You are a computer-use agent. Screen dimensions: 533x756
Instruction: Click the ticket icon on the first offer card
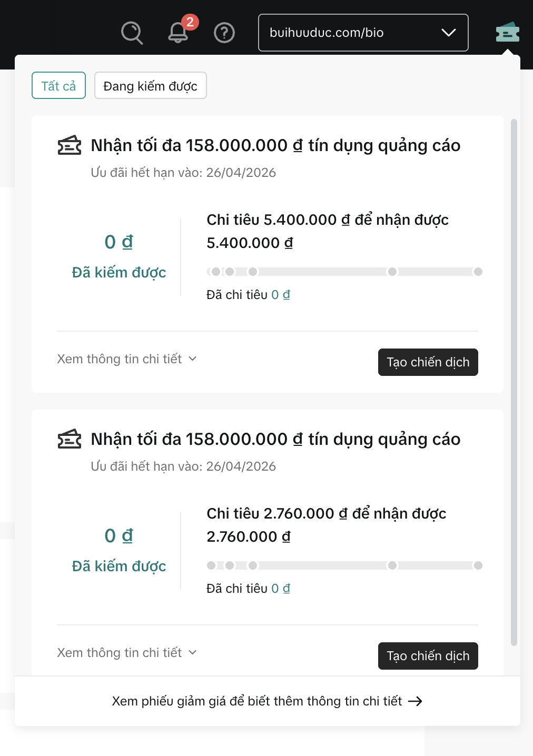click(69, 145)
